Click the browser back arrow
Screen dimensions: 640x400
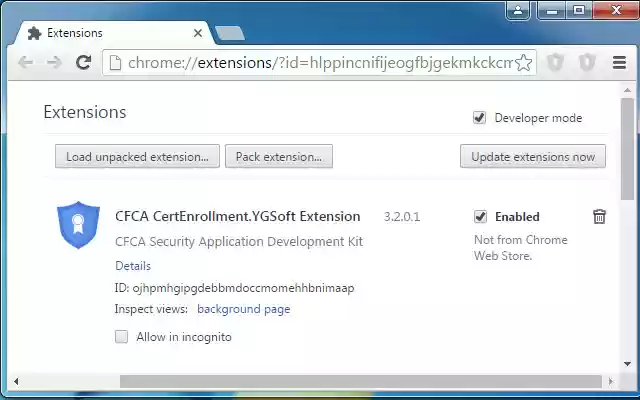[x=26, y=63]
